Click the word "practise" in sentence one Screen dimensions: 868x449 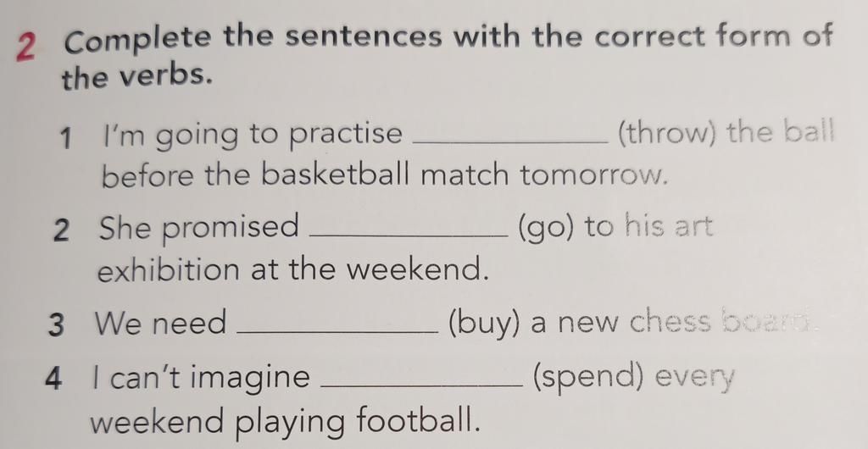pos(346,136)
